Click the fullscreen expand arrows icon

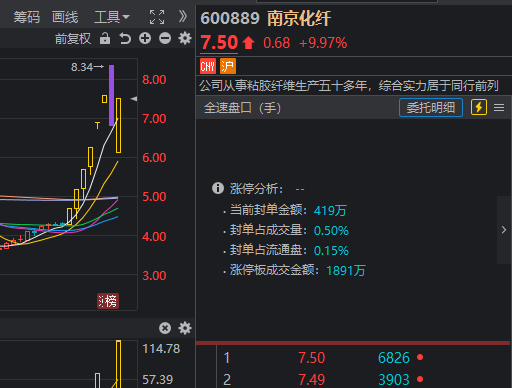coord(157,17)
